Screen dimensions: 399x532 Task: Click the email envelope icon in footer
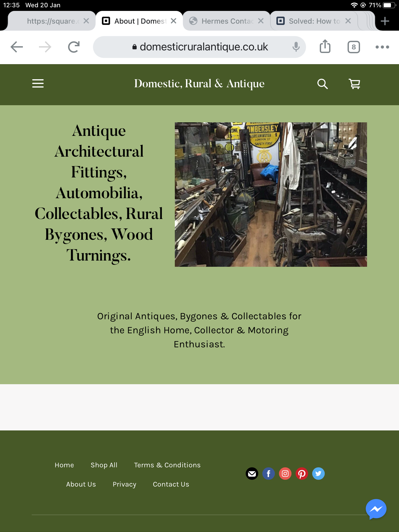coord(252,474)
